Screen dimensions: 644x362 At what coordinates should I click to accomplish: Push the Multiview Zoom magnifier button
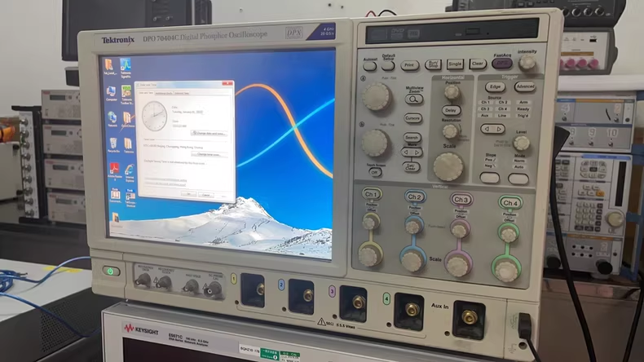[x=414, y=99]
